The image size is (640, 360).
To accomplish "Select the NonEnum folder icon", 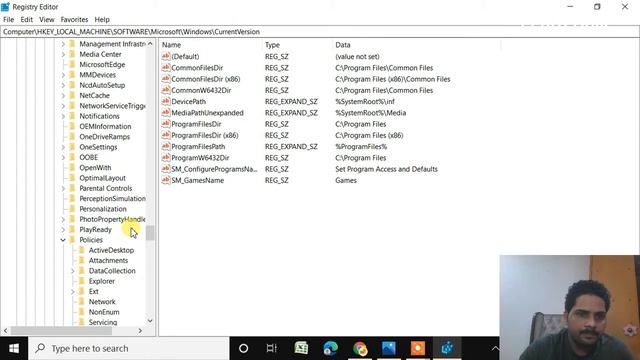I will pos(82,312).
